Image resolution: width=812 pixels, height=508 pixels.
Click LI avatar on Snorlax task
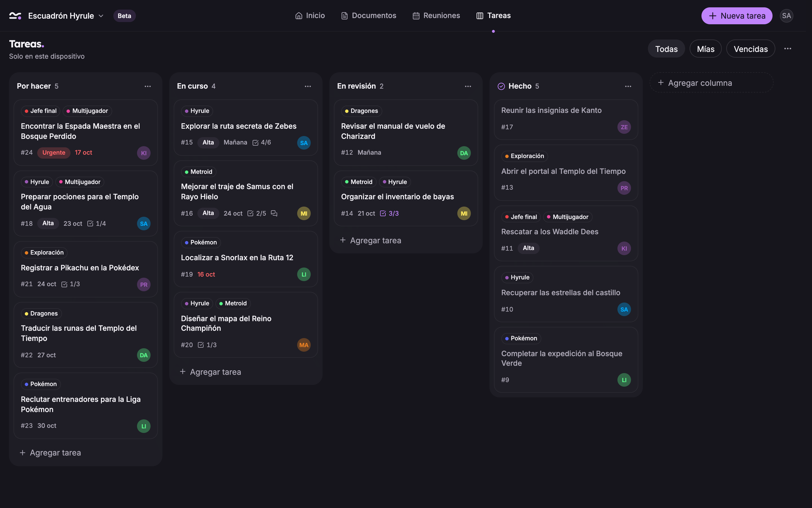click(x=304, y=274)
